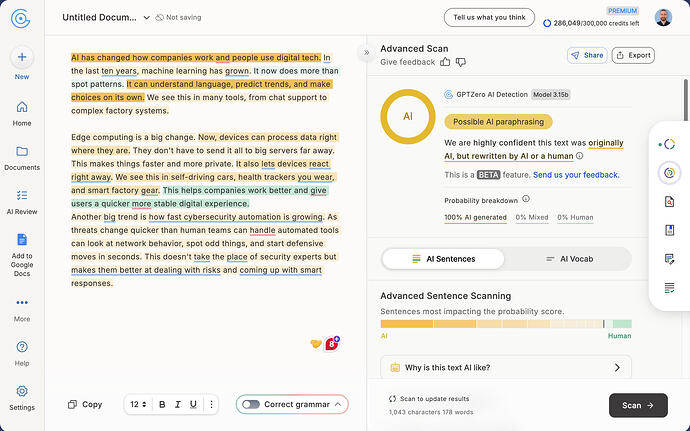
Task: Collapse the scan panel with double chevron
Action: 366,53
